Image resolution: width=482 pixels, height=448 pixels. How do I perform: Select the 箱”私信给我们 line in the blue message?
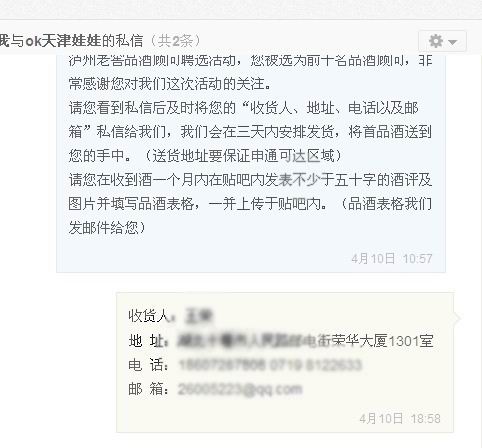point(250,132)
